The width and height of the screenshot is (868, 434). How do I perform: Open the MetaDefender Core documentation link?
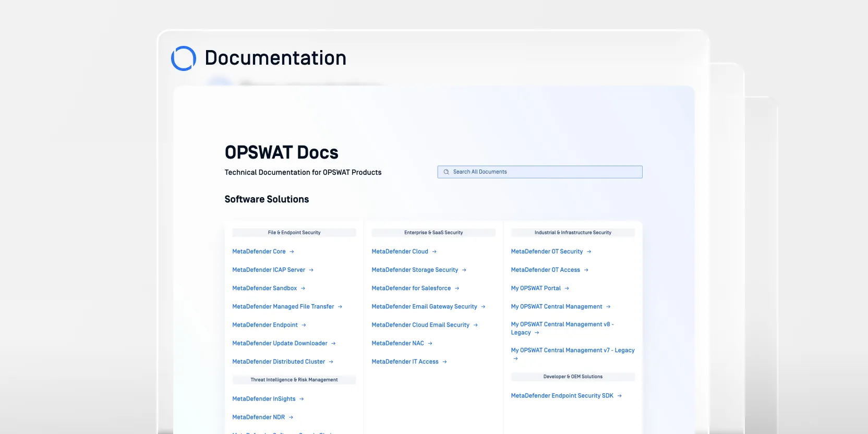click(x=259, y=251)
